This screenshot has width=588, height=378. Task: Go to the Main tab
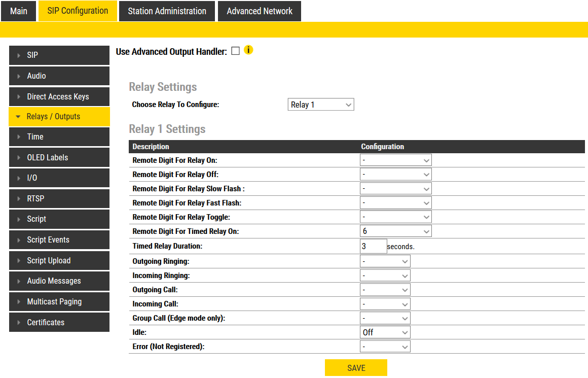(19, 11)
